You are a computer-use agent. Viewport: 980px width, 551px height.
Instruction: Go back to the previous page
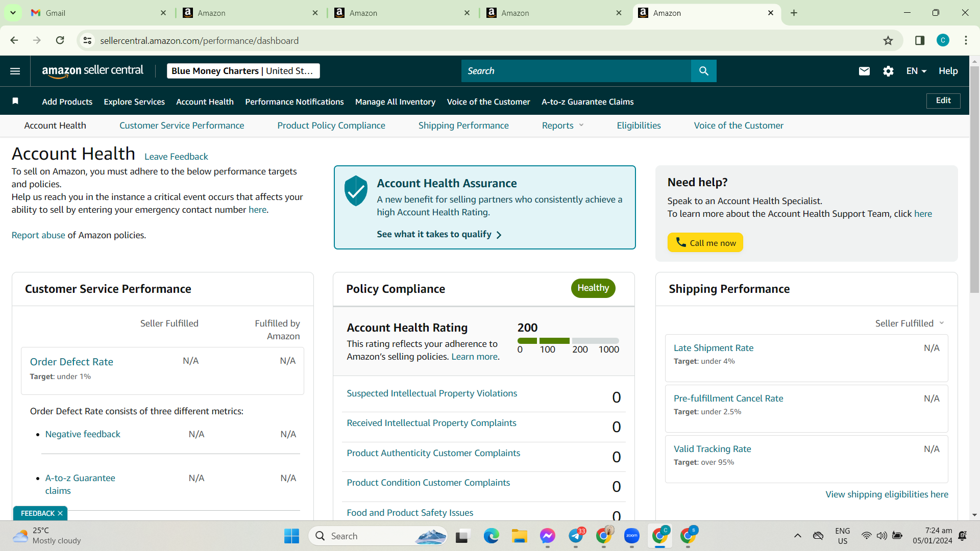(14, 40)
